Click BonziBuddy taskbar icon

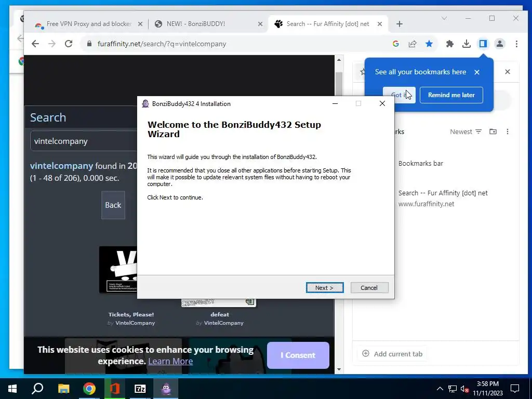tap(166, 389)
